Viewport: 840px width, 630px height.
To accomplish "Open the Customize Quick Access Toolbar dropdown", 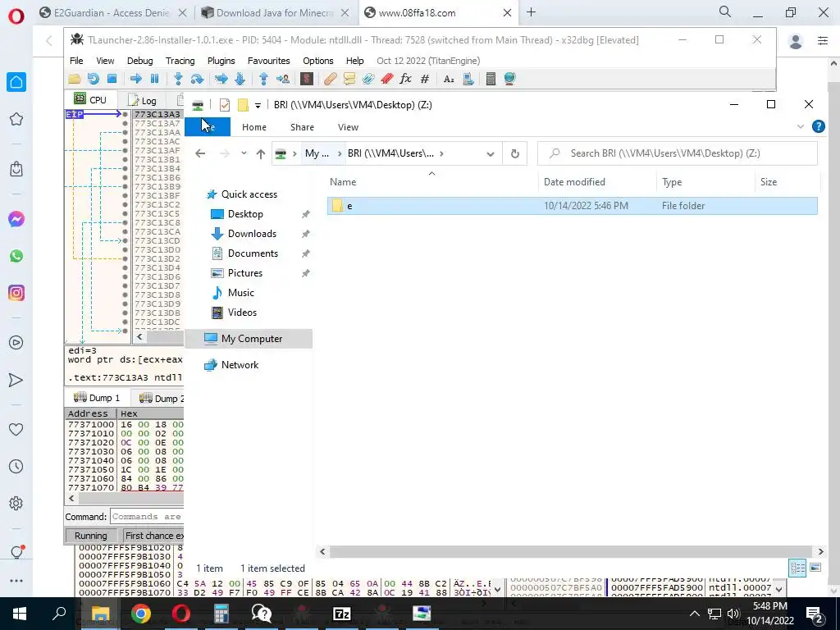I will 258,106.
